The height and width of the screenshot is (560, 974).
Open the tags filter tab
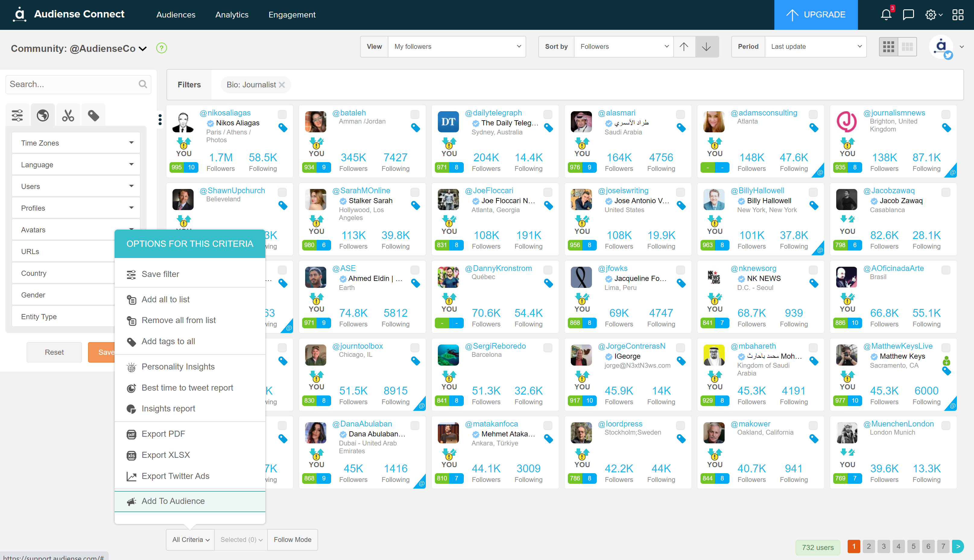(x=93, y=115)
